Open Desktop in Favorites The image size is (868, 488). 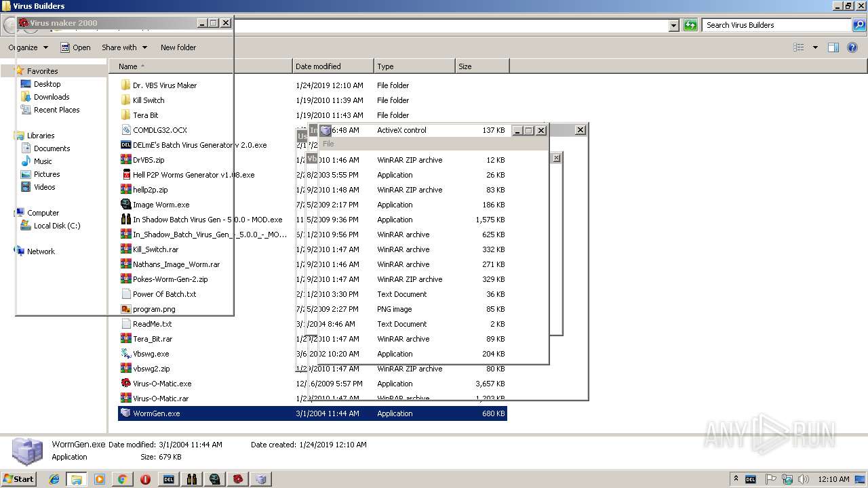click(x=47, y=84)
